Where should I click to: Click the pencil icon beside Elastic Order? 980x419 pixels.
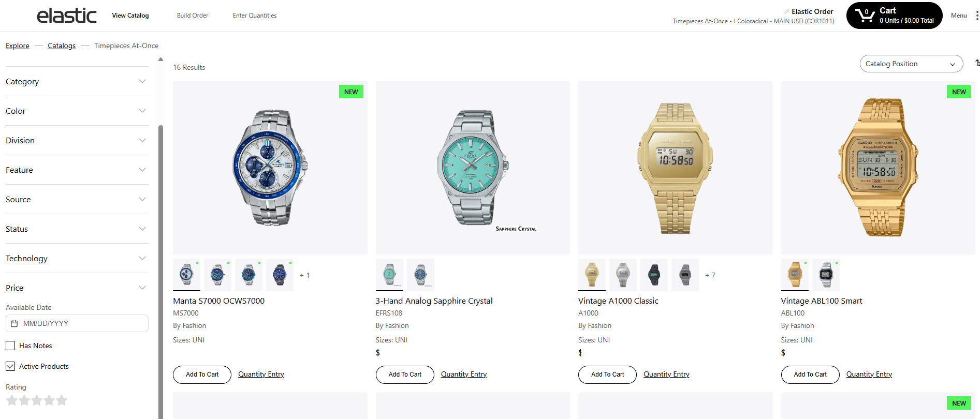(x=787, y=11)
